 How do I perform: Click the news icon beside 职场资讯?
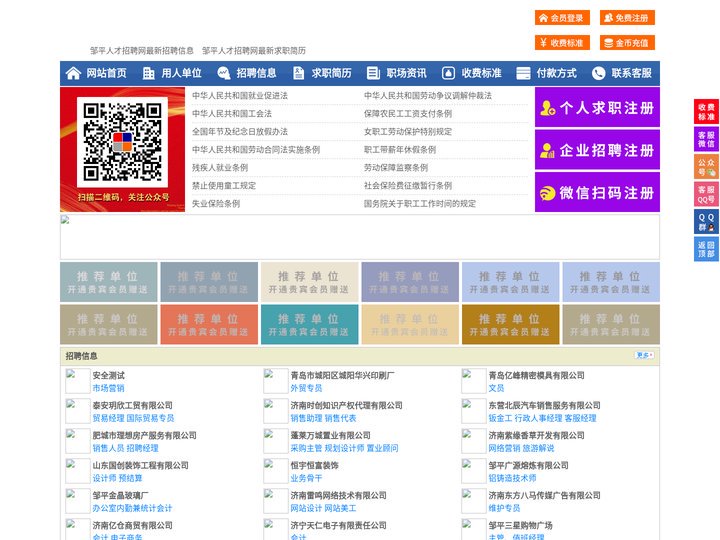click(x=373, y=73)
